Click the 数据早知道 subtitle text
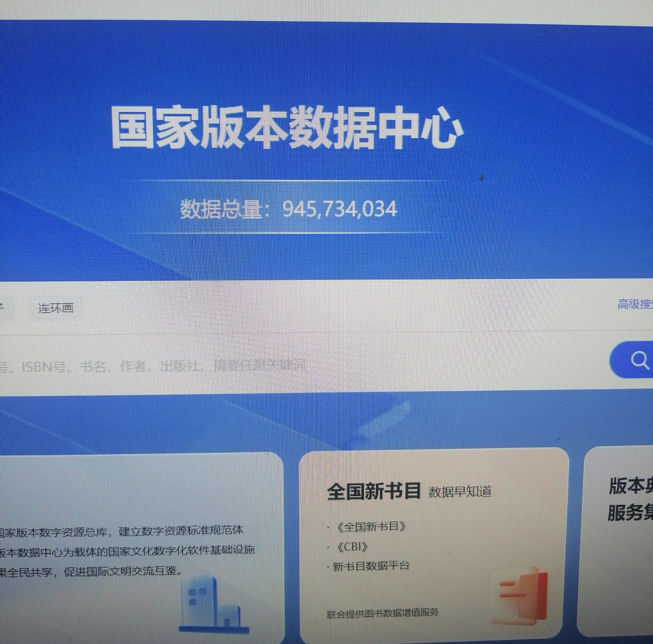The width and height of the screenshot is (653, 644). (x=459, y=491)
